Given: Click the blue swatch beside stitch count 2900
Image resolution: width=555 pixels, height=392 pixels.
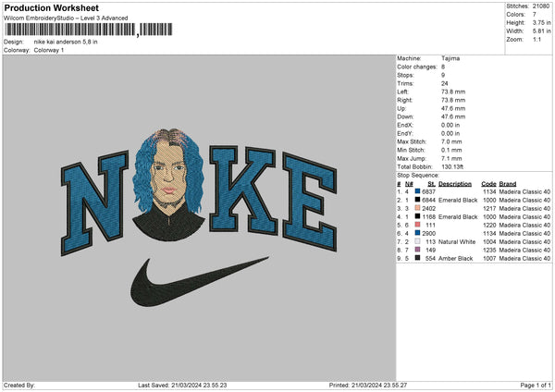Looking at the screenshot, I should 417,233.
